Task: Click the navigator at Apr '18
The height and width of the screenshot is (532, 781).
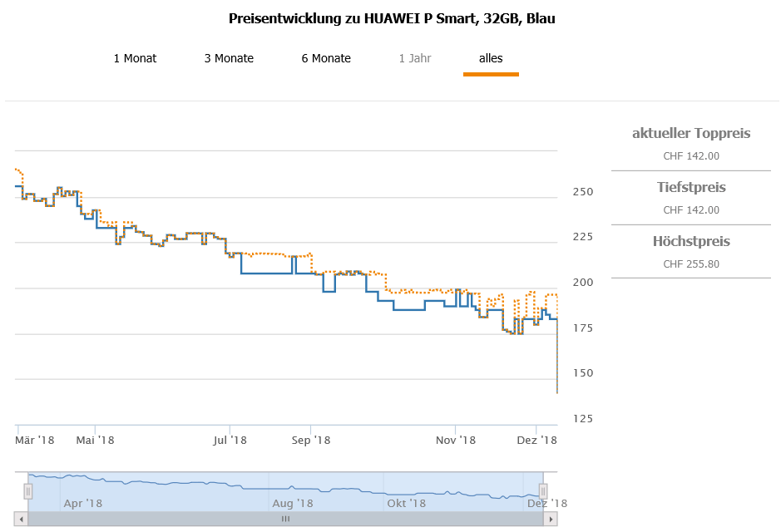Action: point(82,503)
